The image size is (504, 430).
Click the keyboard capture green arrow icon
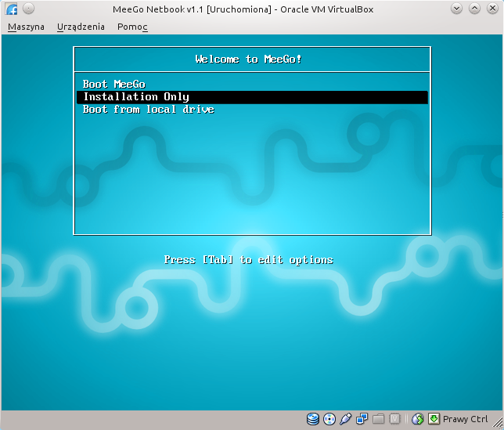(x=434, y=419)
